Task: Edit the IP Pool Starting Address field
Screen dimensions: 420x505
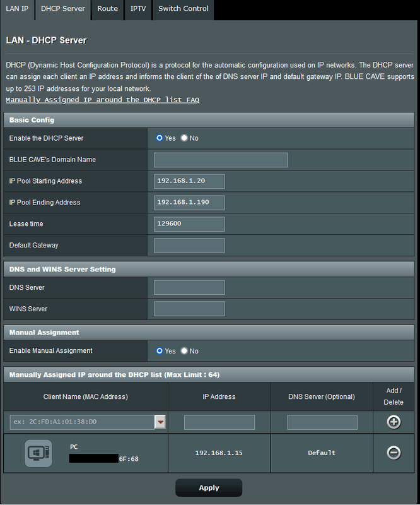Action: coord(189,181)
